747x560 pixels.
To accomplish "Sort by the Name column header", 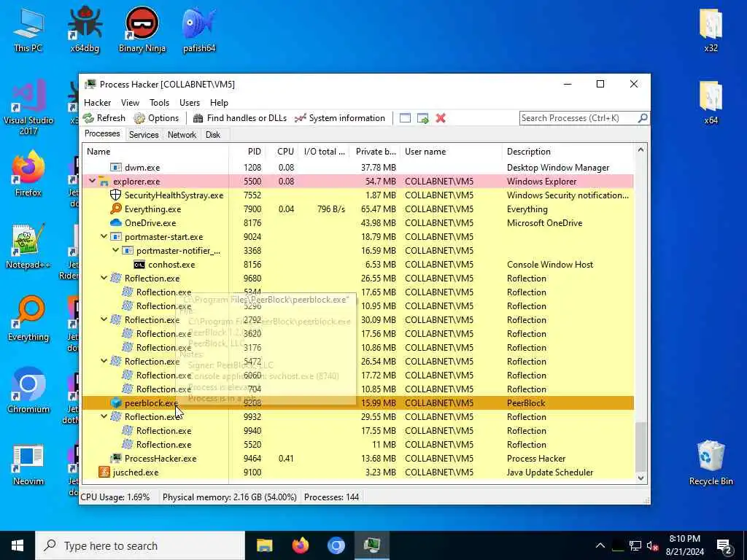I will (x=155, y=152).
